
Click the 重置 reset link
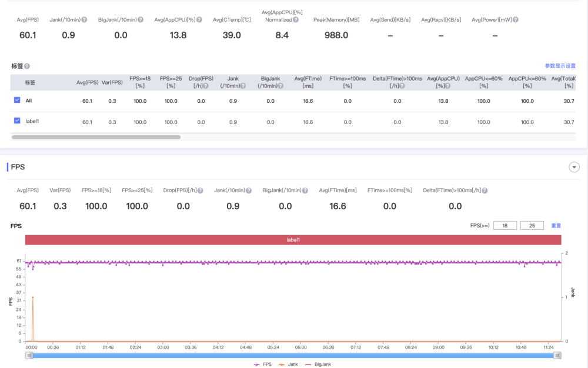point(556,226)
